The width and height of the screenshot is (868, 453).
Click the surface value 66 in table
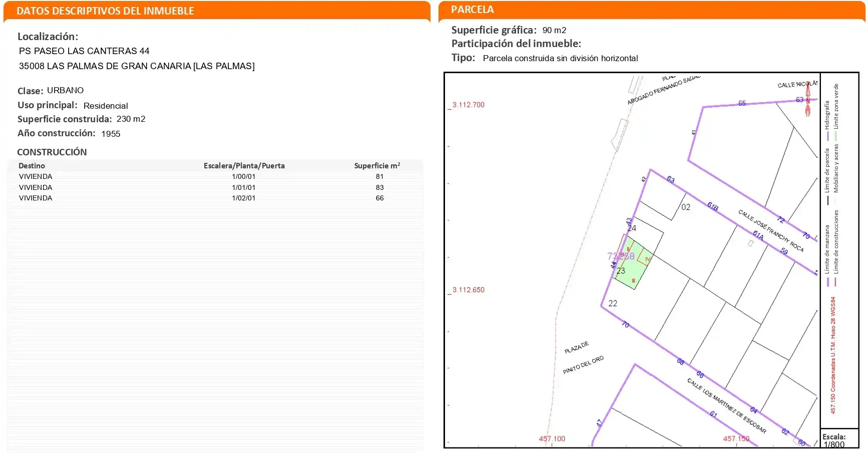[x=379, y=198]
